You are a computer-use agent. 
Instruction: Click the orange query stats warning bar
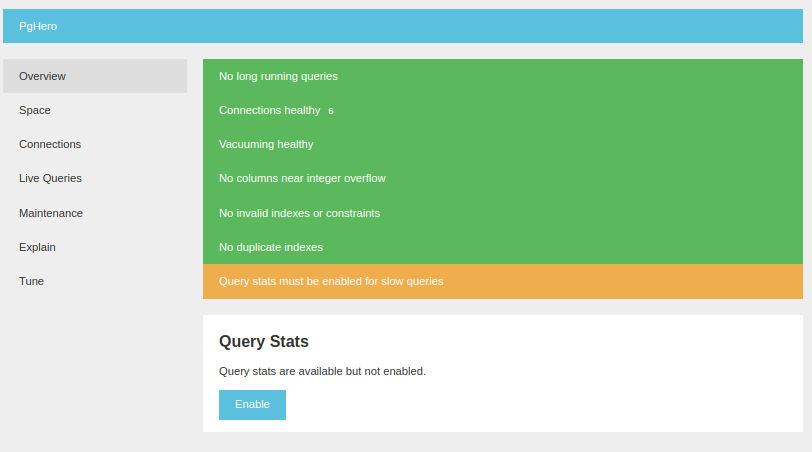(502, 281)
